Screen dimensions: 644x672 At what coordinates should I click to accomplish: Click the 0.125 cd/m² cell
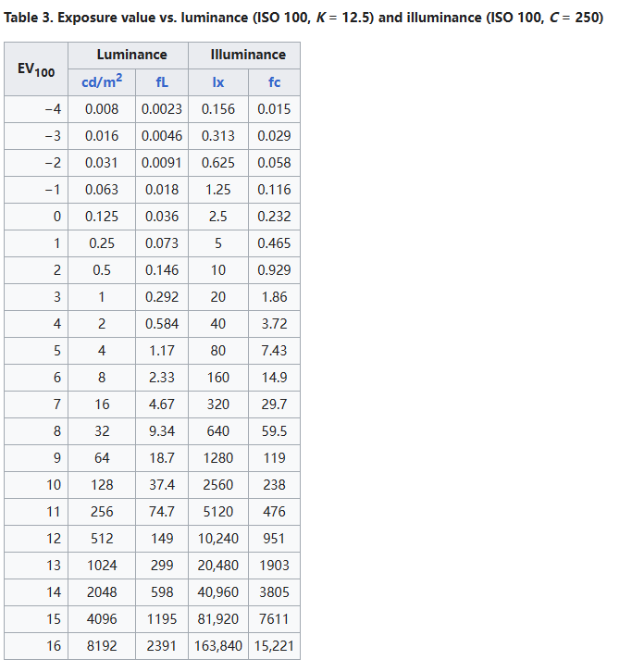[x=102, y=217]
